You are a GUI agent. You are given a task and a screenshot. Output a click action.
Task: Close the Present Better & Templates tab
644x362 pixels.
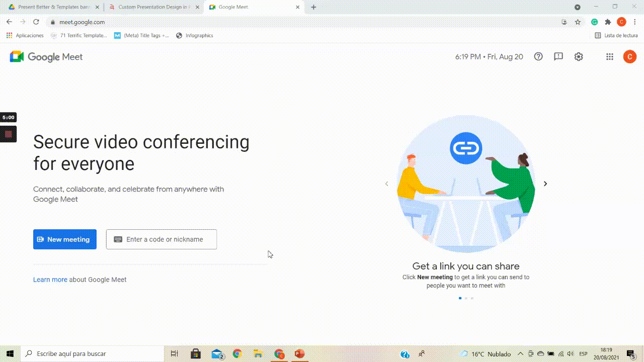coord(97,7)
